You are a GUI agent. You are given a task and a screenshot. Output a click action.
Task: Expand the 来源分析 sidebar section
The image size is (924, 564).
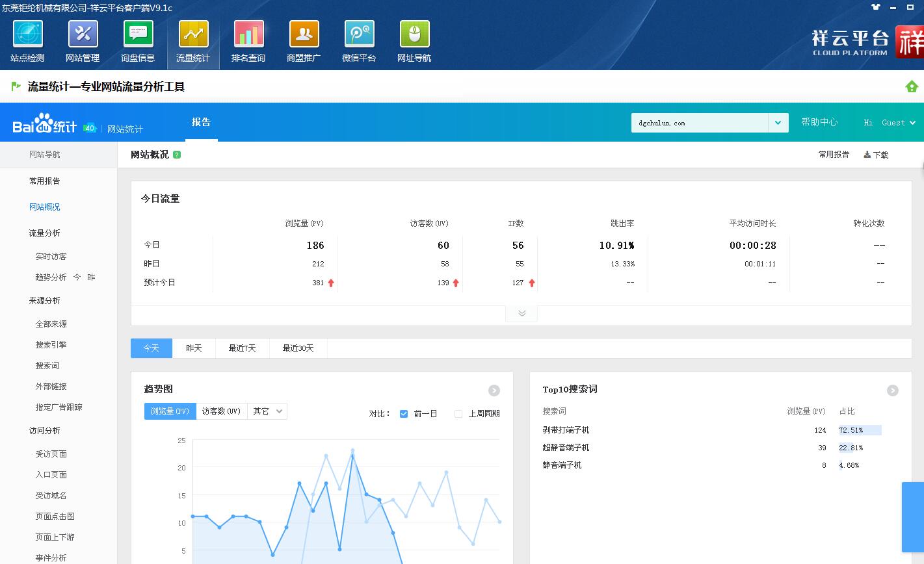(44, 301)
